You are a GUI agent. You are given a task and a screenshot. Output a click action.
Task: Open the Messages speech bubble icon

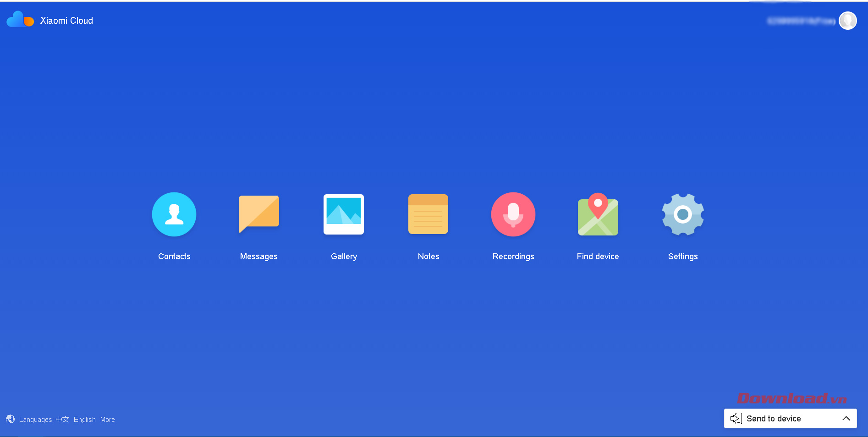[259, 213]
